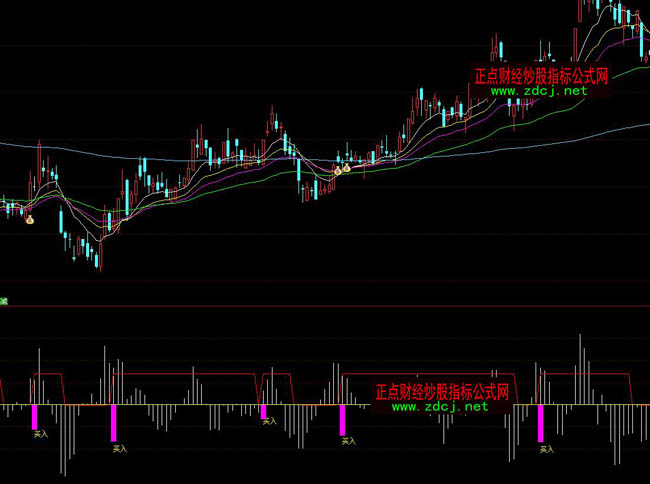
Task: Select the second magenta buy signal bar
Action: click(x=114, y=422)
